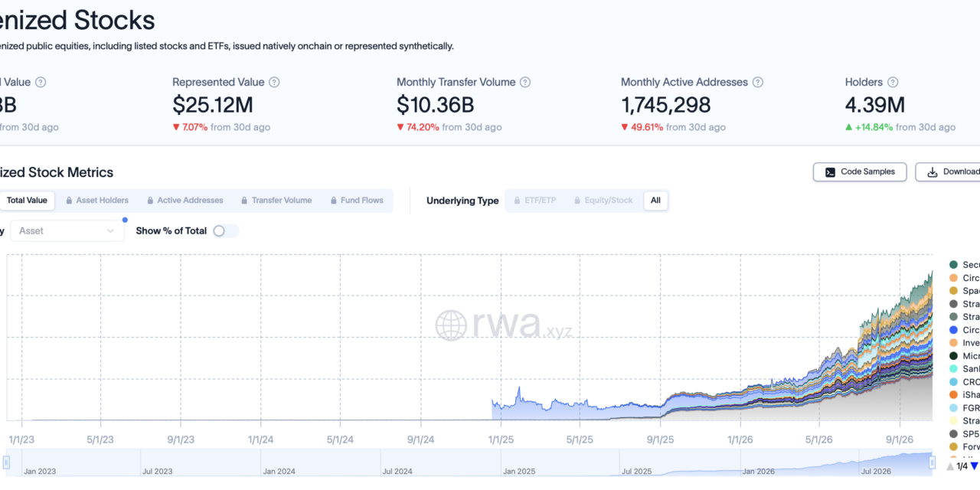Viewport: 980px width, 490px height.
Task: Choose Equity/Stock underlying type
Action: pos(603,201)
